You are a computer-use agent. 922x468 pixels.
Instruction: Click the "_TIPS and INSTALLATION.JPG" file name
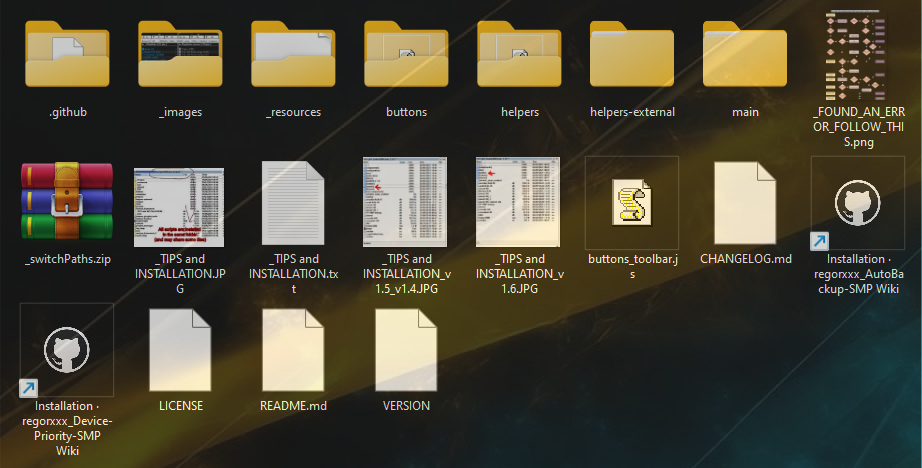[180, 273]
